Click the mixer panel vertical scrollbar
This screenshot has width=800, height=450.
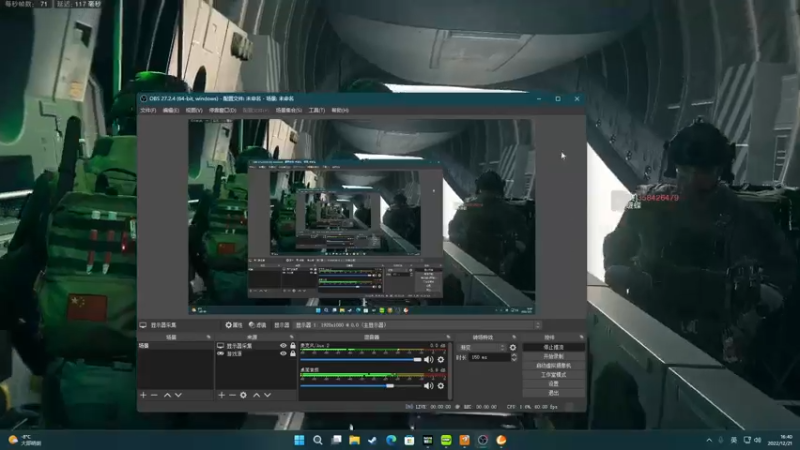[449, 370]
